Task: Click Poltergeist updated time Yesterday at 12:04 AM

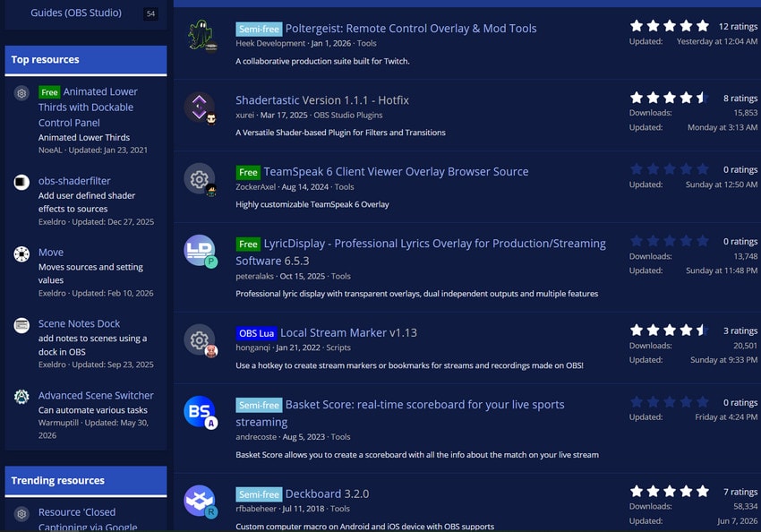Action: point(717,42)
